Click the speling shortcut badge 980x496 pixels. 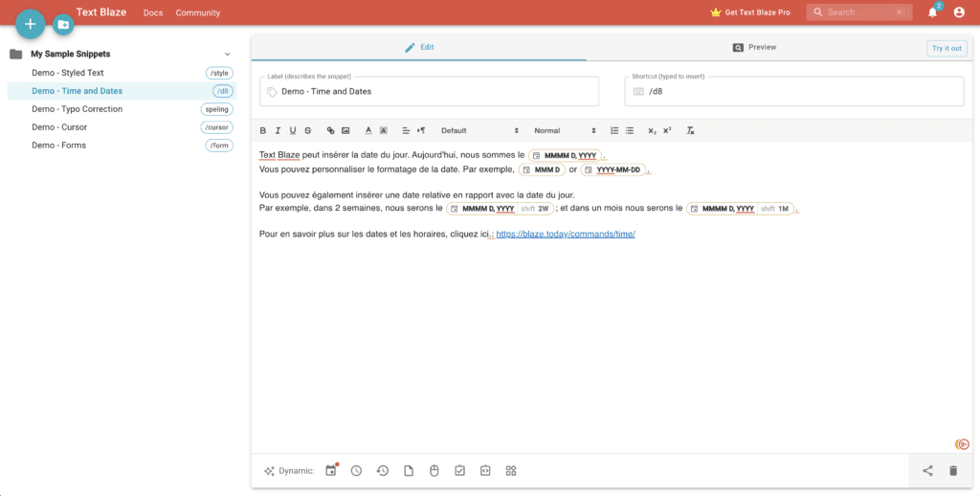(x=217, y=109)
